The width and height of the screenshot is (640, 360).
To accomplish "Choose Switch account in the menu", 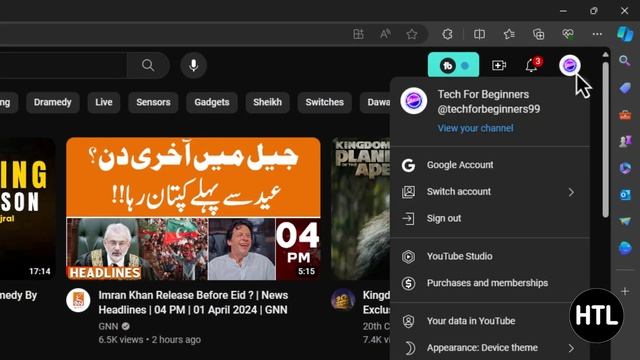I will click(x=490, y=192).
